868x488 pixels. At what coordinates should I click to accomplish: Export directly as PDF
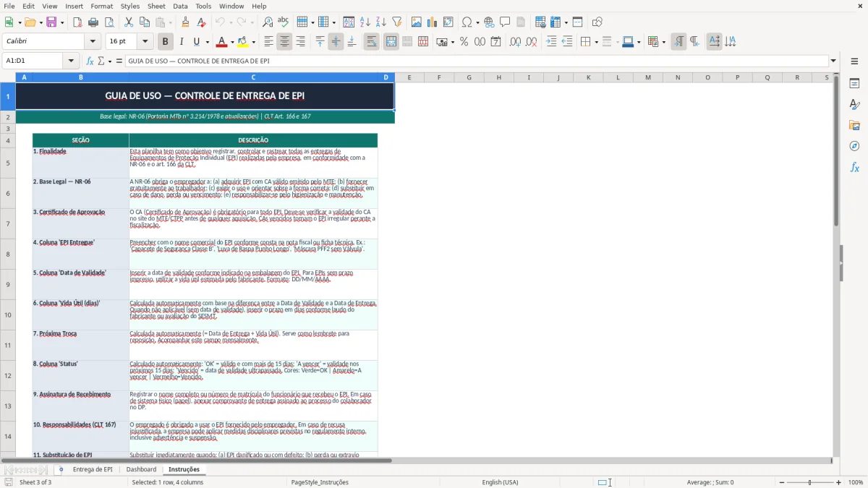point(77,22)
